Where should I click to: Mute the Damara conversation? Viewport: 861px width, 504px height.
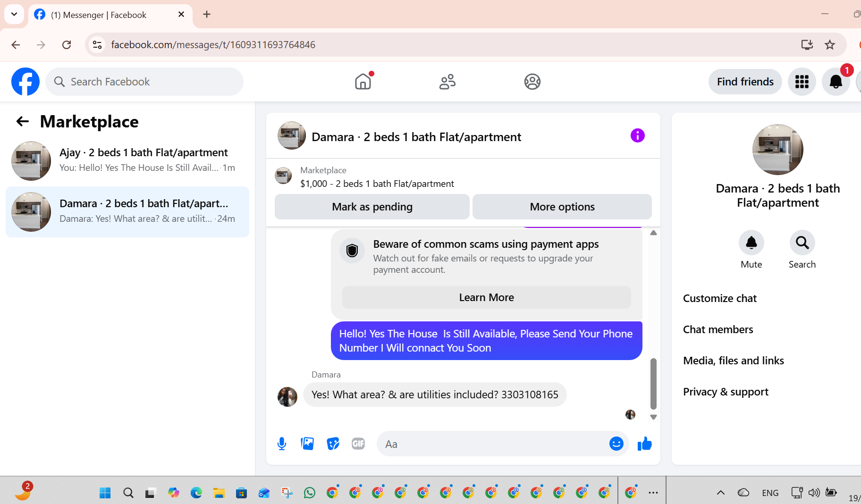coord(751,243)
